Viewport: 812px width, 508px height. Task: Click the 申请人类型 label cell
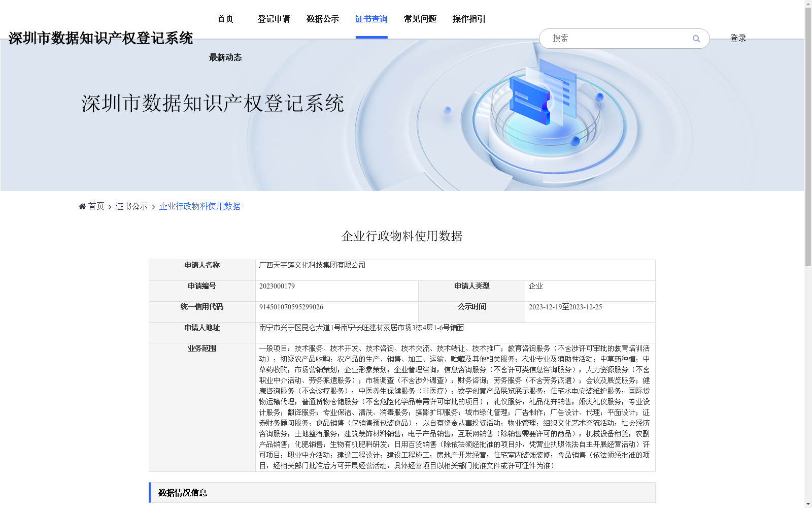tap(471, 291)
